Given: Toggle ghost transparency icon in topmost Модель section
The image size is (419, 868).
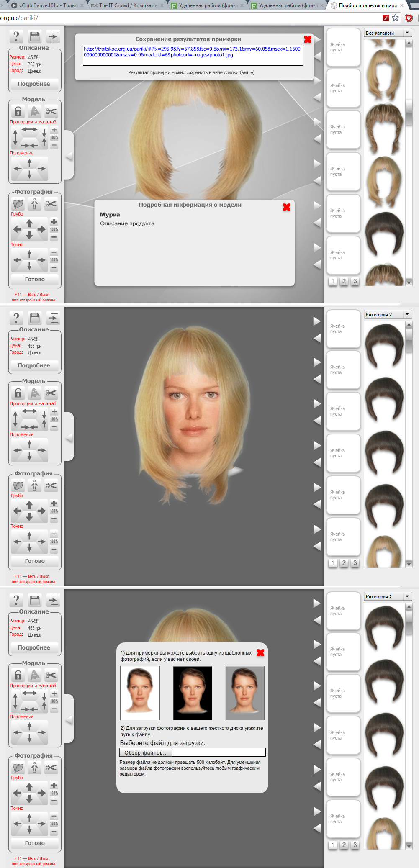Looking at the screenshot, I should point(35,111).
